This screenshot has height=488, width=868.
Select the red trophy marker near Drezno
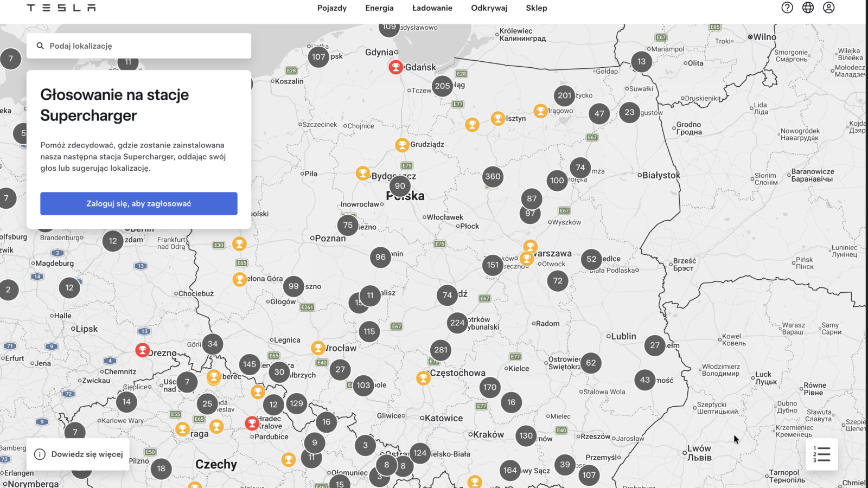coord(142,350)
